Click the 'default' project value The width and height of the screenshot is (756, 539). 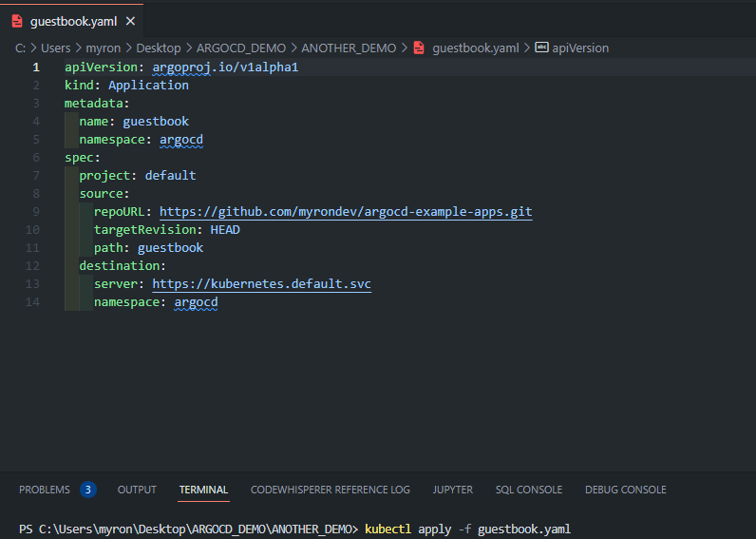pyautogui.click(x=170, y=175)
